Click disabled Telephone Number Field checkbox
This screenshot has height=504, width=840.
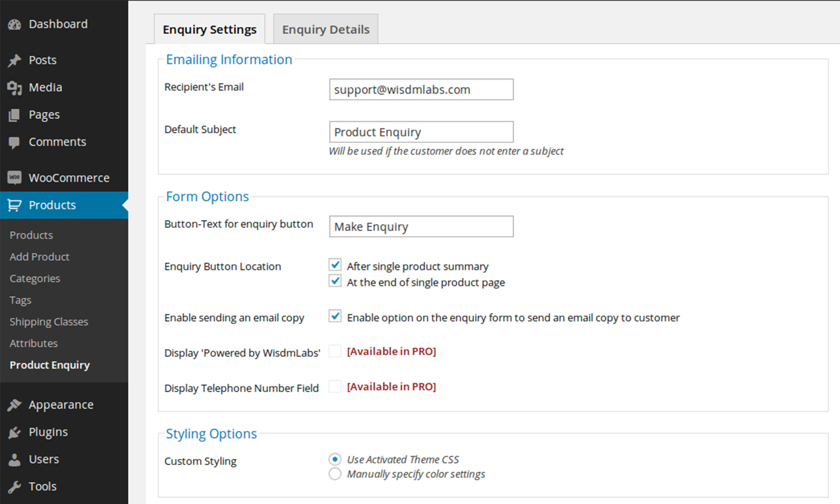pyautogui.click(x=335, y=386)
